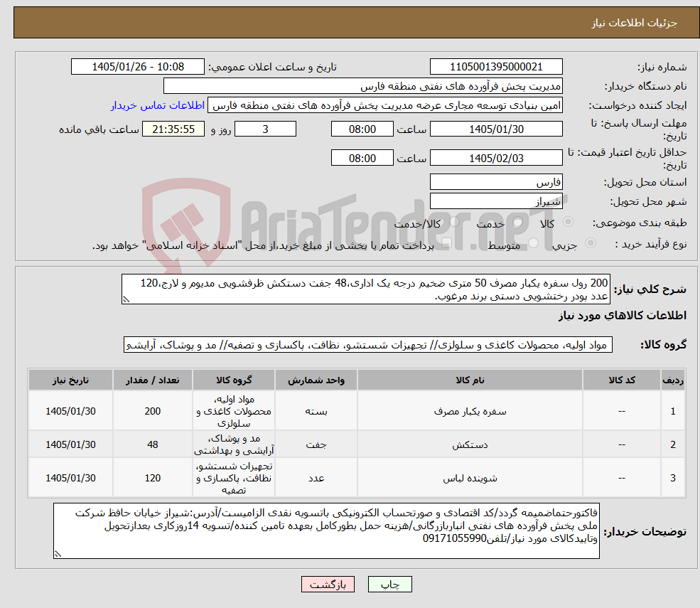Click the ردیف column header
This screenshot has height=608, width=700.
point(673,380)
